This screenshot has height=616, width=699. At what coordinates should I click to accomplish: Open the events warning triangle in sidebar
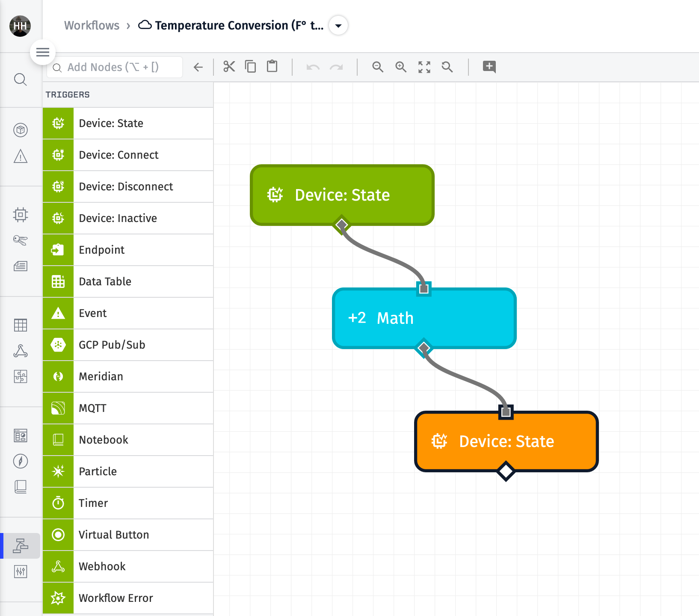coord(21,156)
